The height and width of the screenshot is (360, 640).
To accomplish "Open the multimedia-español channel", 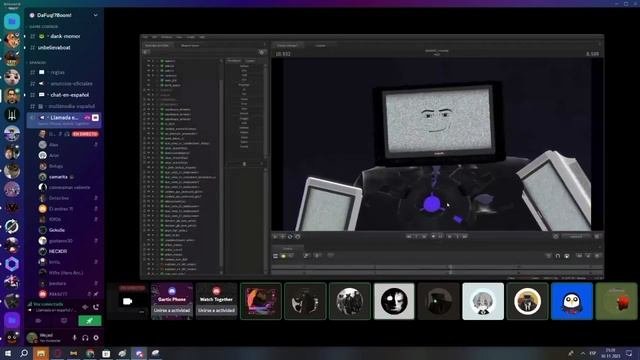I will pos(64,106).
